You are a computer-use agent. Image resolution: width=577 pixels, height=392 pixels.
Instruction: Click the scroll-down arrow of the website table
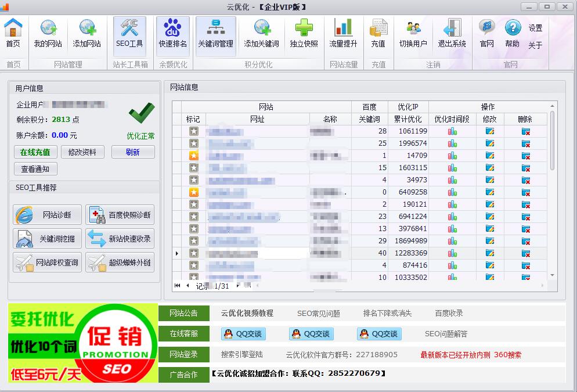point(552,275)
